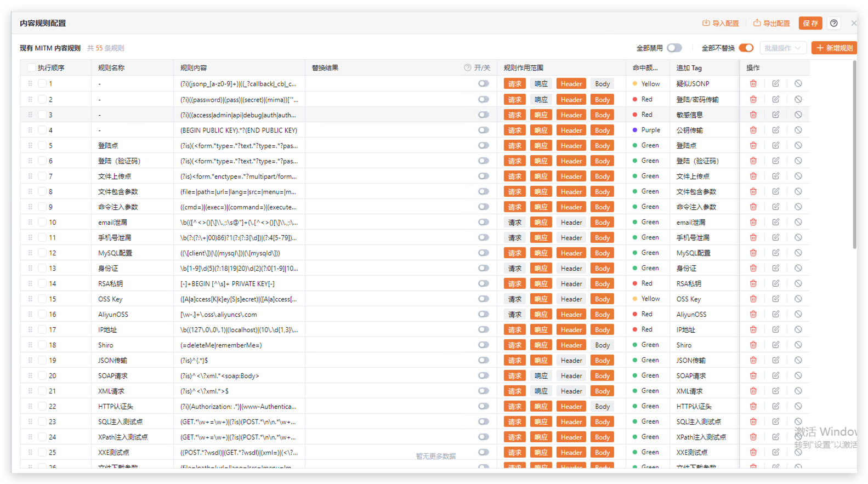Click the disable circle icon for rule 8

(x=798, y=192)
